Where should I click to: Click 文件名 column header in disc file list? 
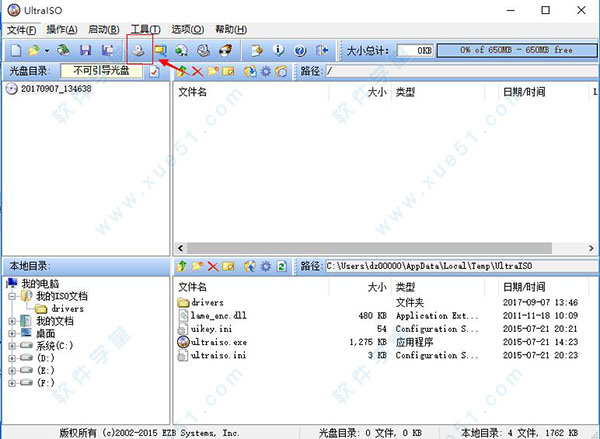193,91
